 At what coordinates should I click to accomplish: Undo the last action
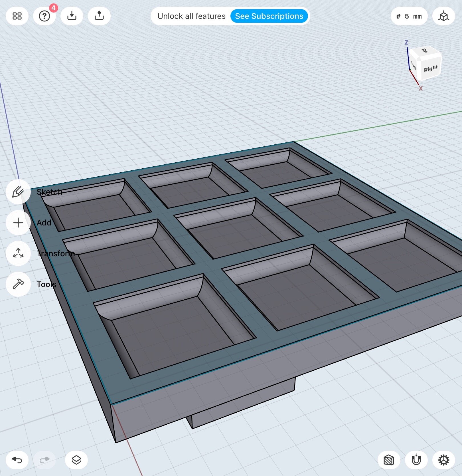(17, 460)
